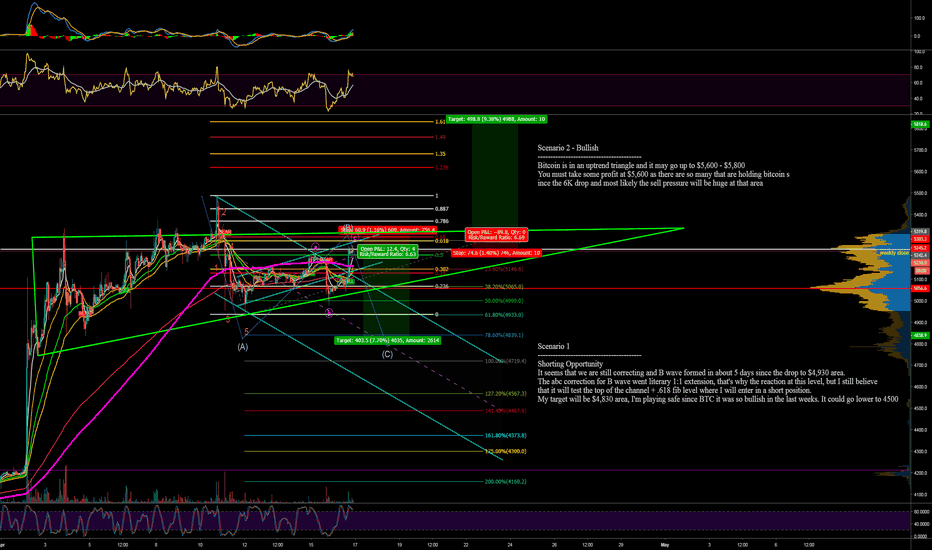Viewport: 932px width, 550px height.
Task: Click green price tag at top of scale
Action: [x=920, y=124]
